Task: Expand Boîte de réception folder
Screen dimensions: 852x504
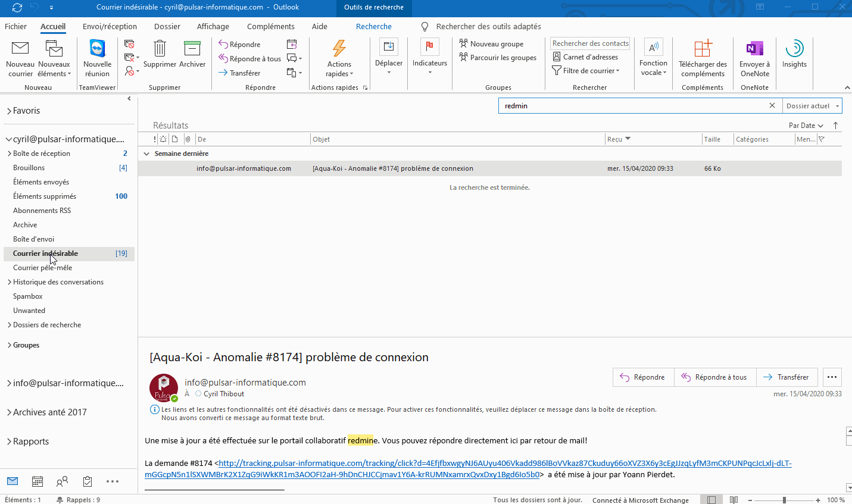Action: 9,154
